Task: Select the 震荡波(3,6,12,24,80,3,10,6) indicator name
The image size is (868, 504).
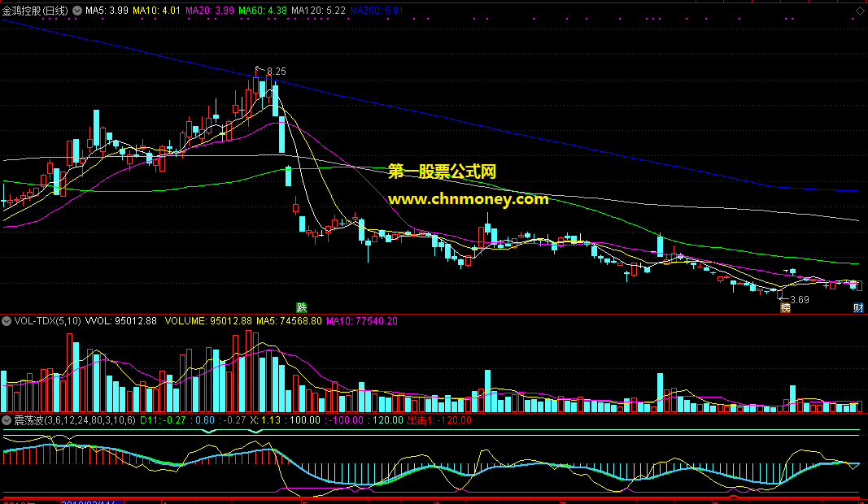Action: coord(74,420)
